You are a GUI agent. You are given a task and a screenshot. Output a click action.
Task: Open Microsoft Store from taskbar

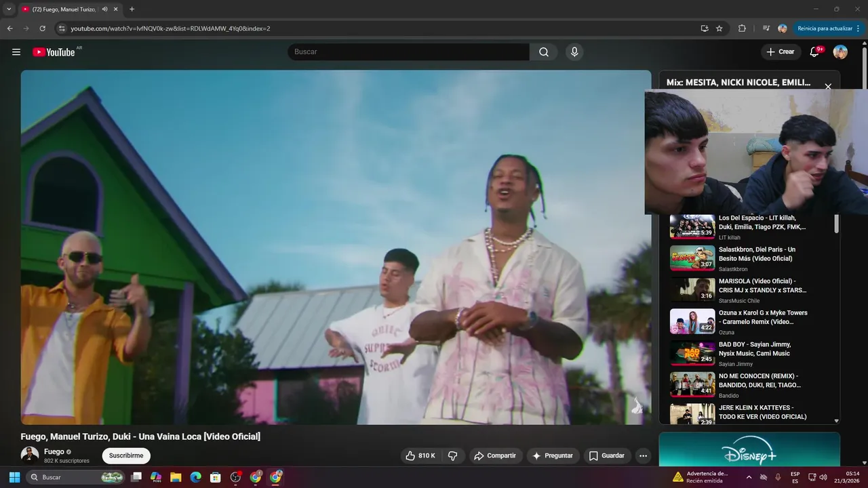coord(216,477)
